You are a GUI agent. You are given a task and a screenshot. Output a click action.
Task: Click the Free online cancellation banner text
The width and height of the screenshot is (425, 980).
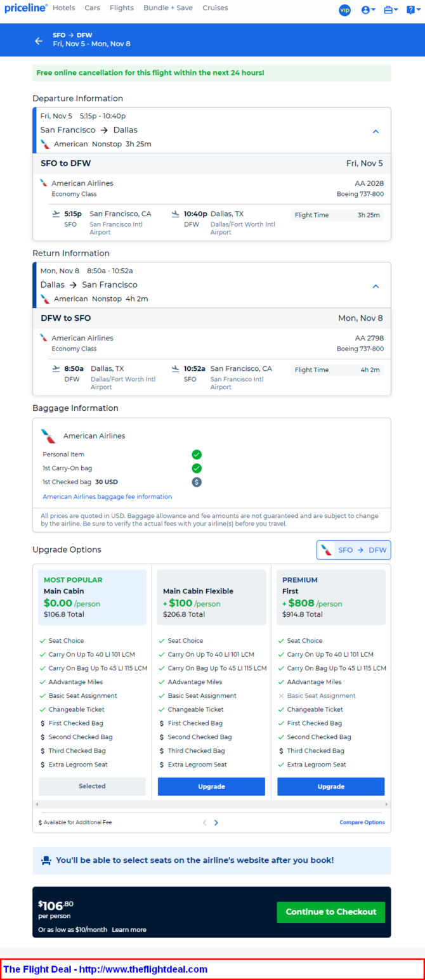pyautogui.click(x=150, y=73)
